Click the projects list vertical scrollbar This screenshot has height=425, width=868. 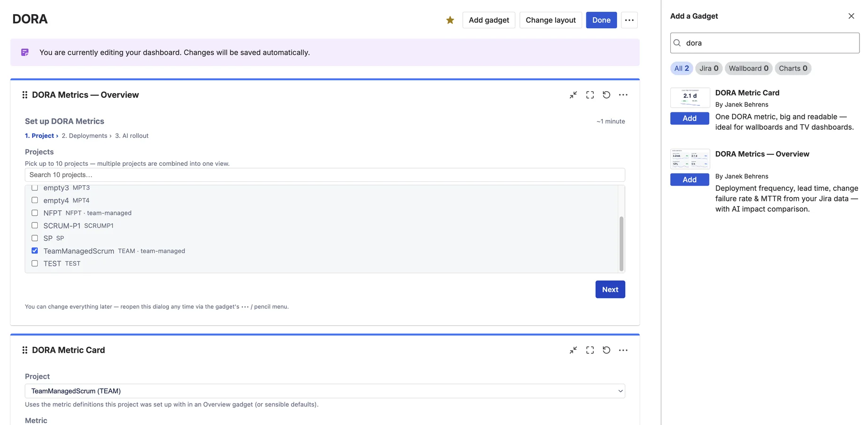pos(621,244)
